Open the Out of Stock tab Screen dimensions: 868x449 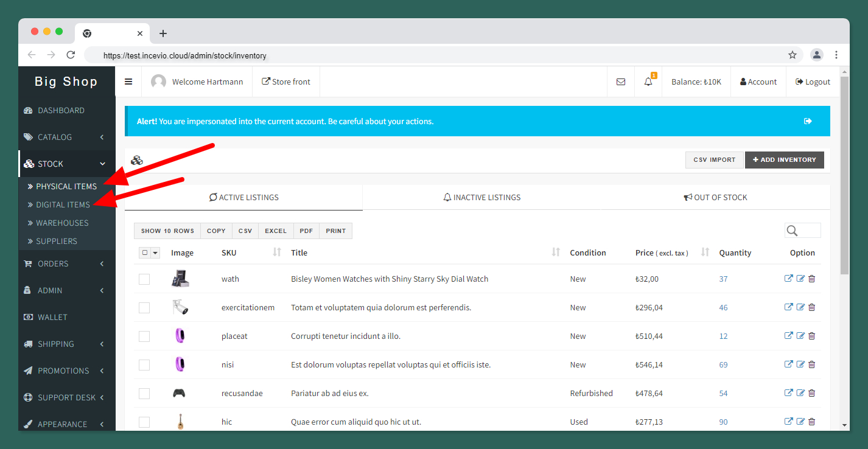coord(715,197)
